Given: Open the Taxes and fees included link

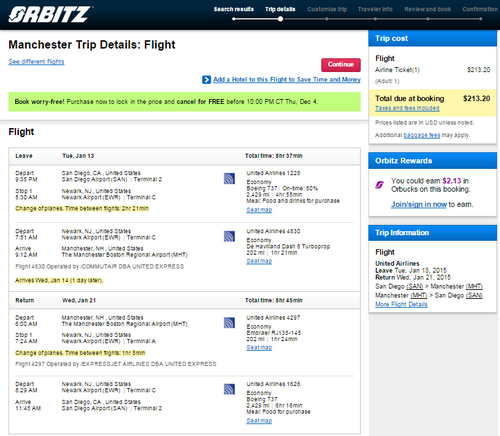Looking at the screenshot, I should [x=407, y=108].
